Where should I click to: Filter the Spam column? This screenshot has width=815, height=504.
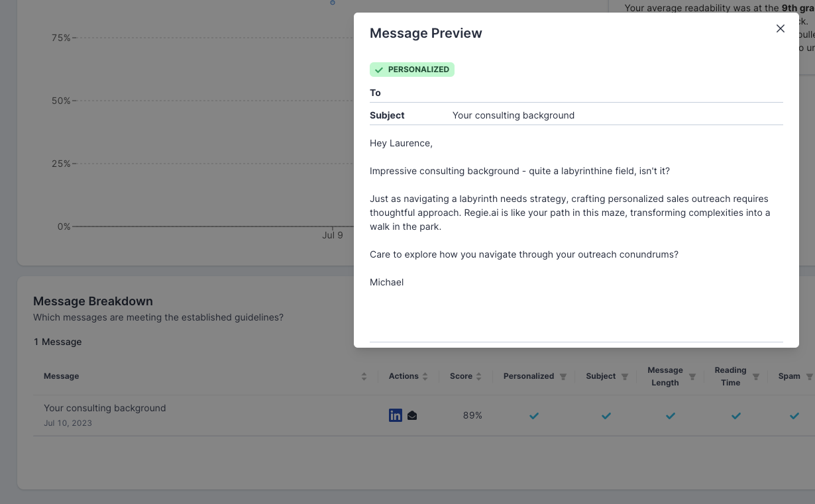809,377
